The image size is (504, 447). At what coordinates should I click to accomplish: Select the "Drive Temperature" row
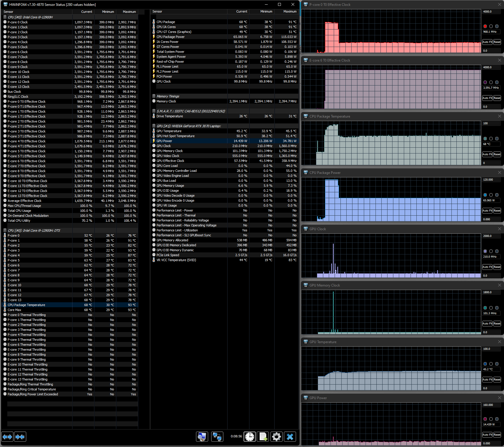pyautogui.click(x=225, y=116)
